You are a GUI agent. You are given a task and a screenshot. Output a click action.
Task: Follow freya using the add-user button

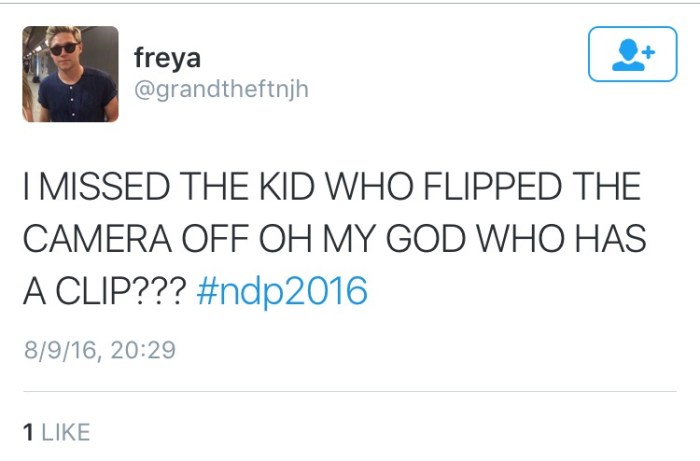click(632, 54)
